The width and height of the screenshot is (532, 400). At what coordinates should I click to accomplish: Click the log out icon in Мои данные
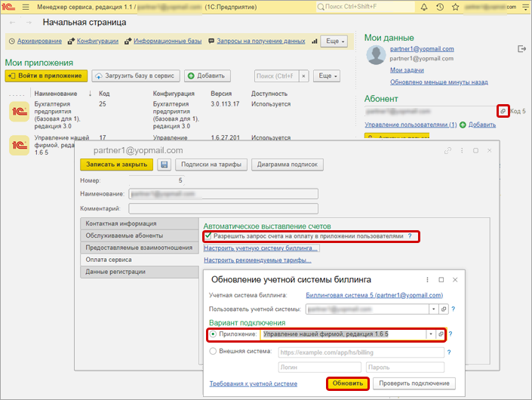(x=521, y=49)
